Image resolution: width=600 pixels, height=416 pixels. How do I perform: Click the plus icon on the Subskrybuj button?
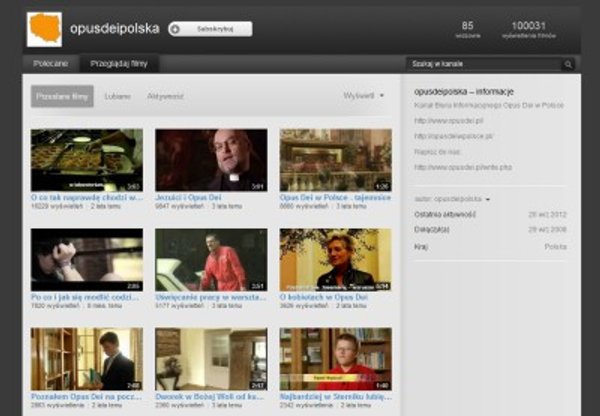177,29
